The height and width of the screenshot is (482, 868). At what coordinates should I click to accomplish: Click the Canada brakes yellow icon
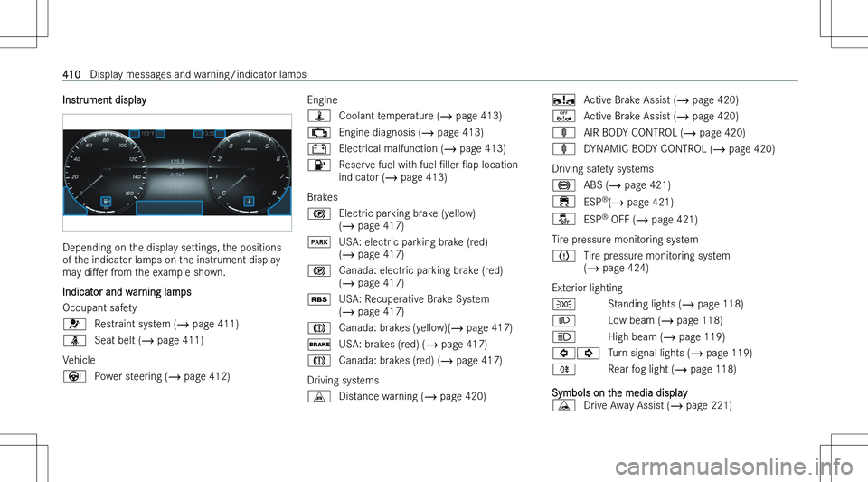(x=319, y=328)
